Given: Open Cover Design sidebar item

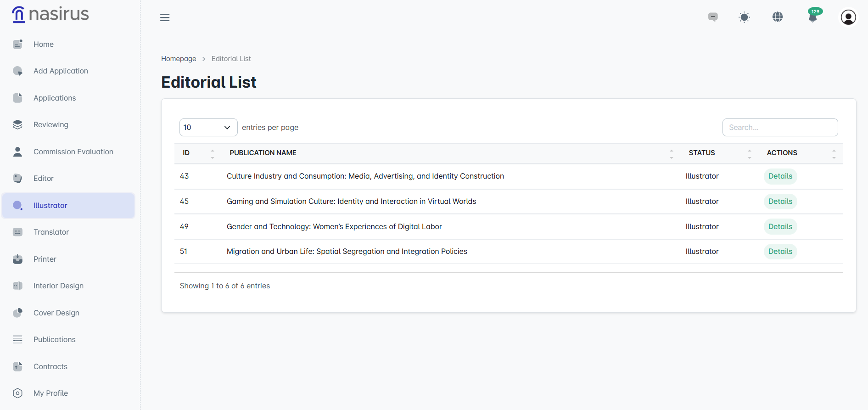Looking at the screenshot, I should (56, 313).
